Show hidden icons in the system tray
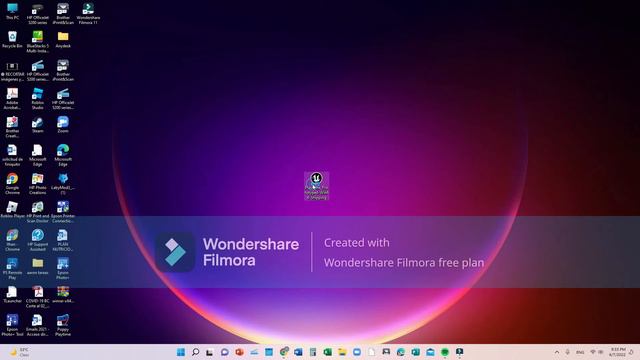Image resolution: width=640 pixels, height=360 pixels. [x=557, y=352]
